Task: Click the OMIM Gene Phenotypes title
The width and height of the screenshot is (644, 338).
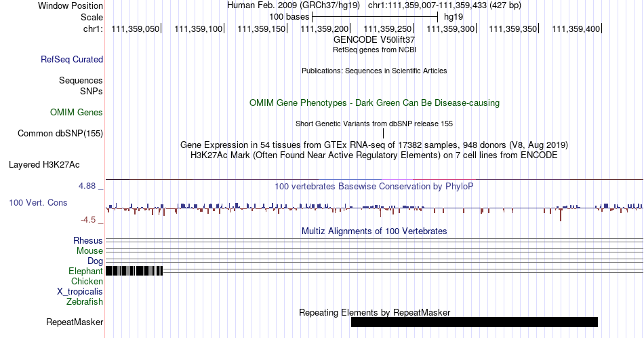Action: [x=374, y=102]
